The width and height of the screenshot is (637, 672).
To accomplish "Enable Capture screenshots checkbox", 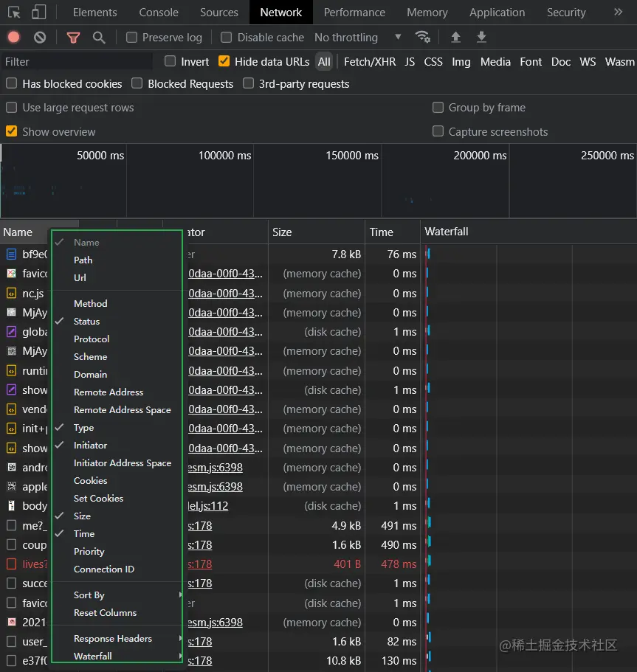I will click(438, 132).
